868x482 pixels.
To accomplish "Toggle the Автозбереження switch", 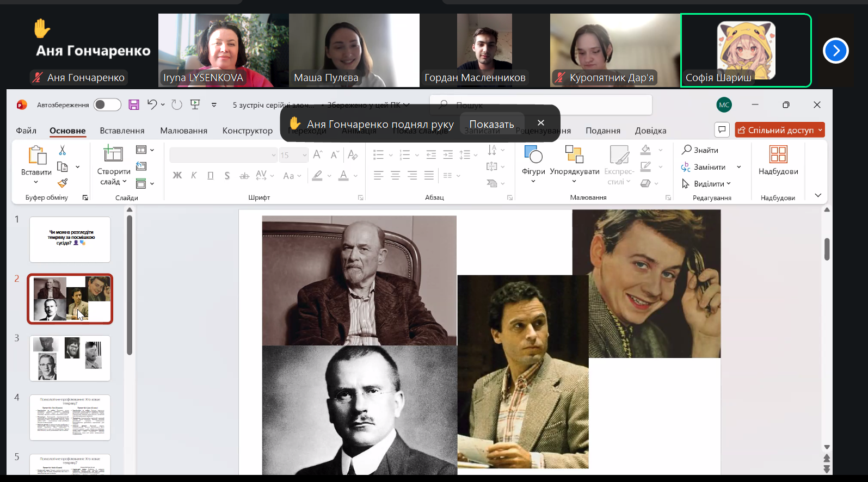I will pos(107,104).
